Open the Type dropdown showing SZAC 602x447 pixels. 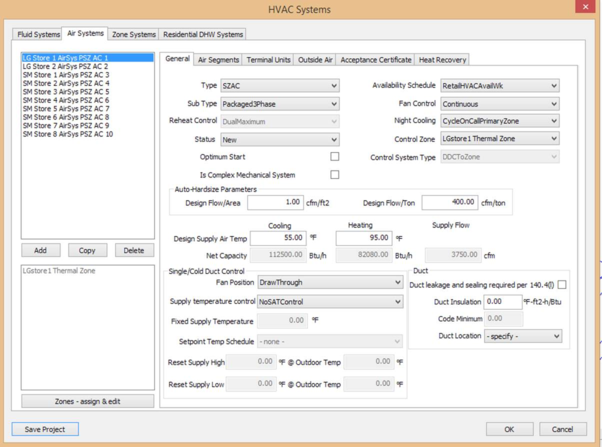pos(279,86)
